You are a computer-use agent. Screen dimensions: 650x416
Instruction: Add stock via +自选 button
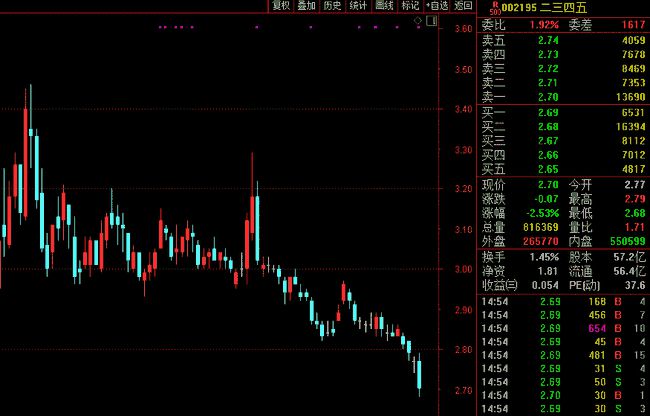pyautogui.click(x=437, y=6)
